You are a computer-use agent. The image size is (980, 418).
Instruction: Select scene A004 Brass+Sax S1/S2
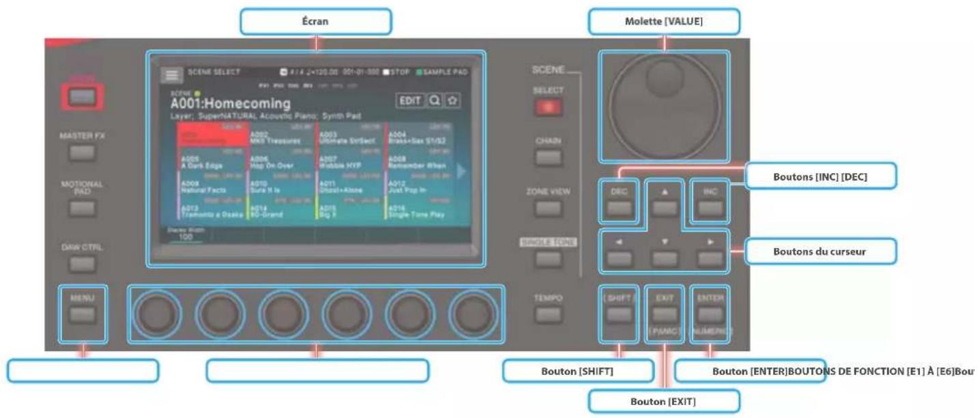[x=420, y=135]
